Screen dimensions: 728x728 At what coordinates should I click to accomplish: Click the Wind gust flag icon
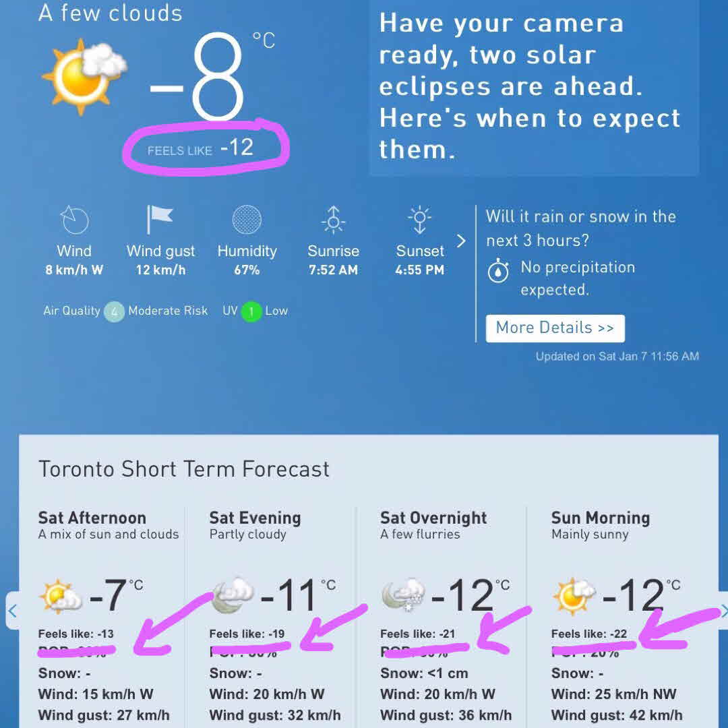(160, 220)
